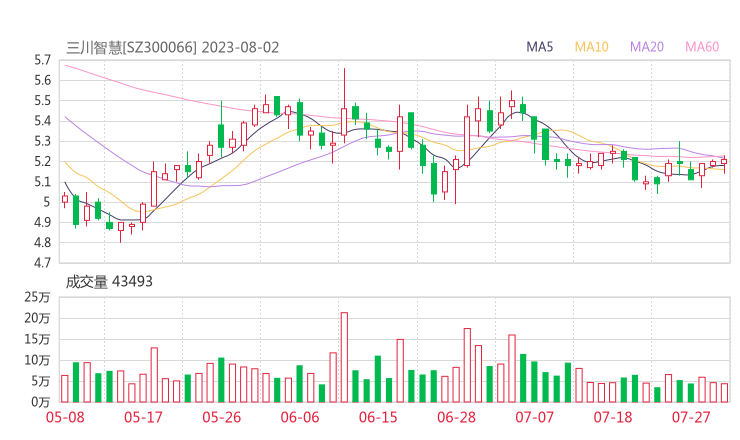Click the 06-28 date axis label
This screenshot has width=740, height=440.
click(x=456, y=417)
